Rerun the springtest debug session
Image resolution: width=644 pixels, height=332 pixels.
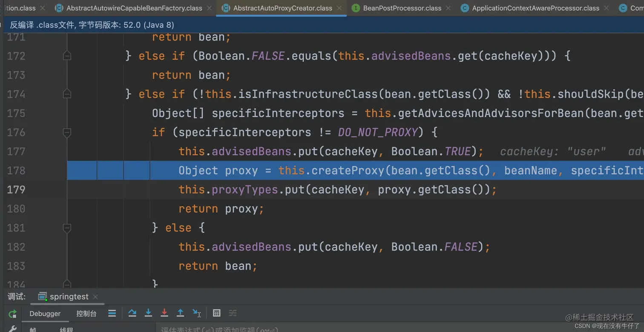[x=13, y=314]
